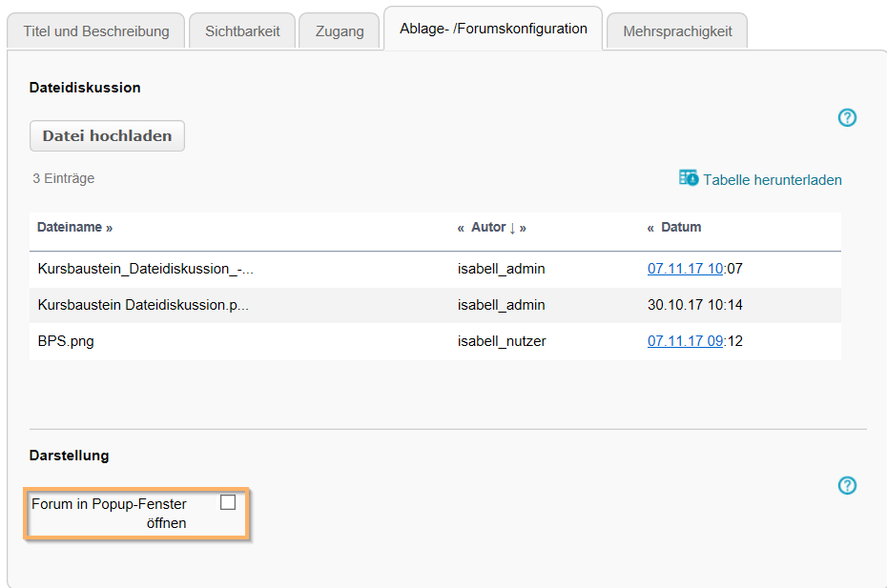Click the table-export icon beside Tabelle herunterladen
Screen dimensions: 887x588
tap(688, 177)
